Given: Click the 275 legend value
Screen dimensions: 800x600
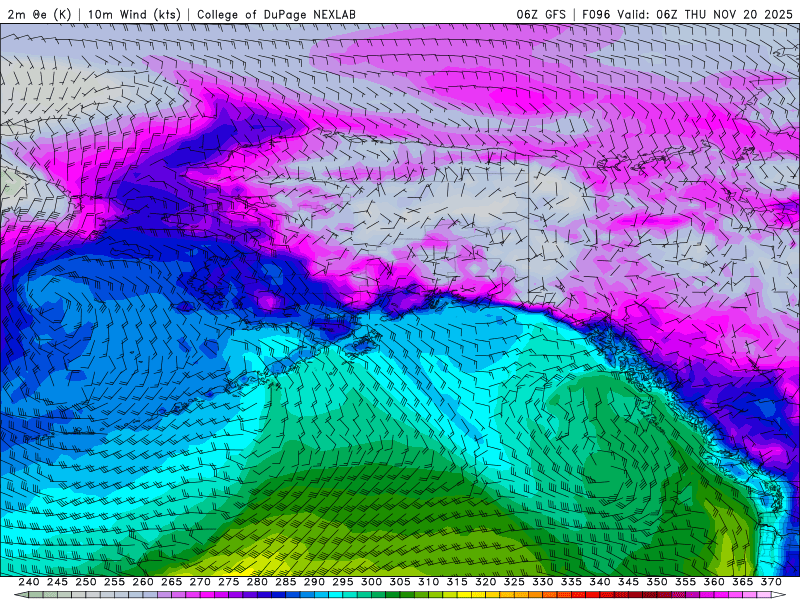Looking at the screenshot, I should coord(229,582).
